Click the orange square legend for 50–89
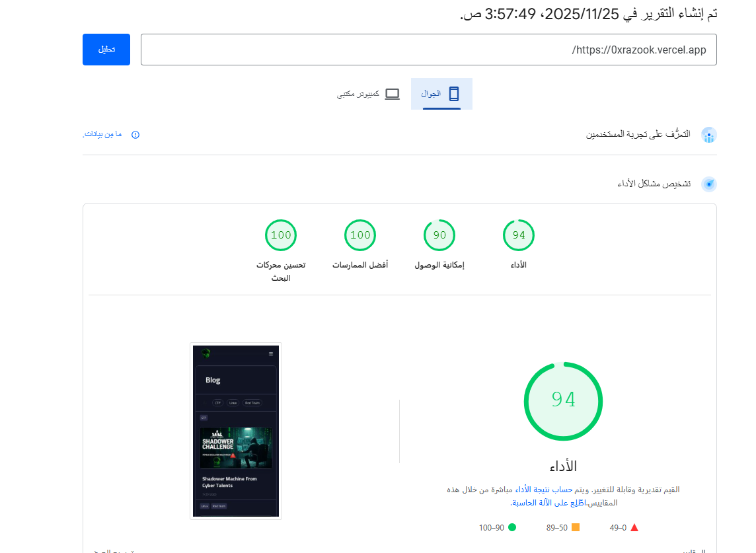 point(575,527)
